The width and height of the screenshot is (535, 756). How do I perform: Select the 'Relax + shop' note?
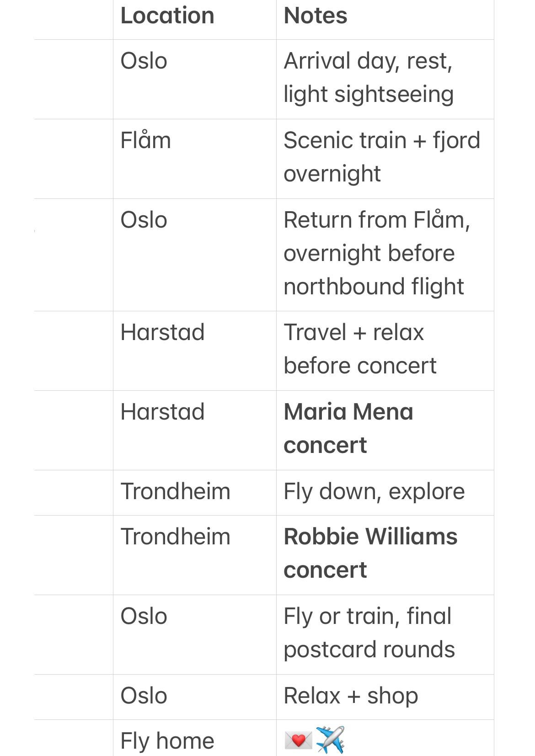click(x=351, y=696)
